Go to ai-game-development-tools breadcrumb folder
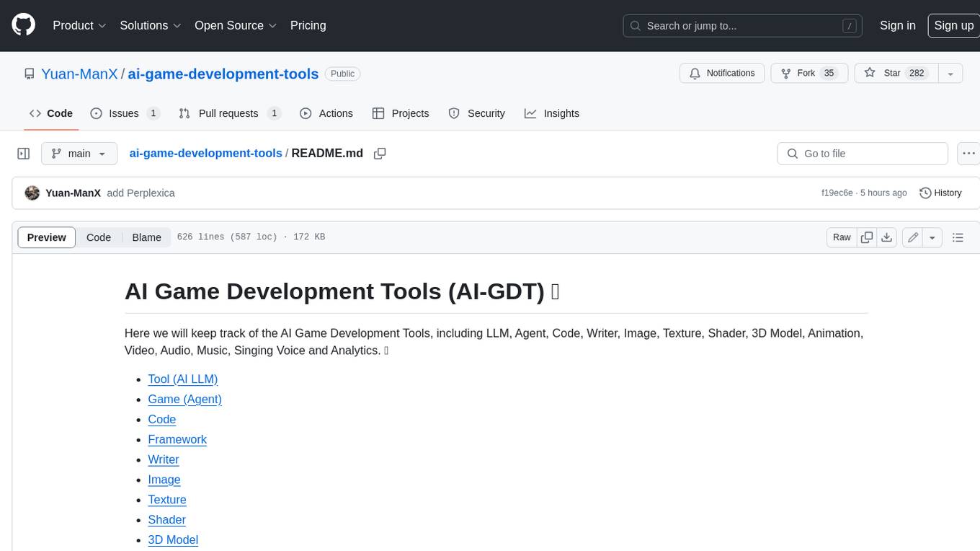 205,154
